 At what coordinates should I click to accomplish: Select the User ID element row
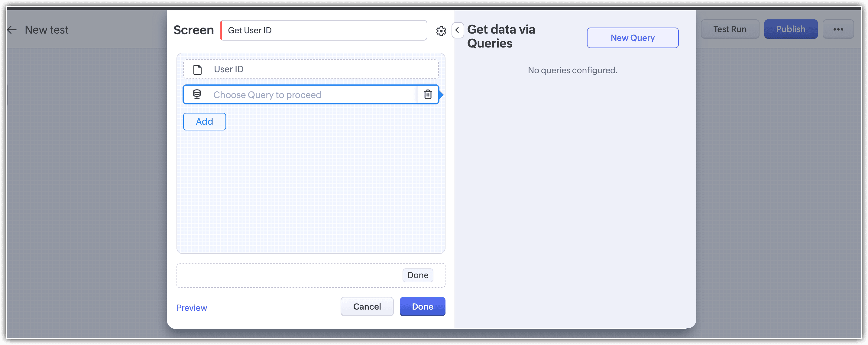(310, 70)
